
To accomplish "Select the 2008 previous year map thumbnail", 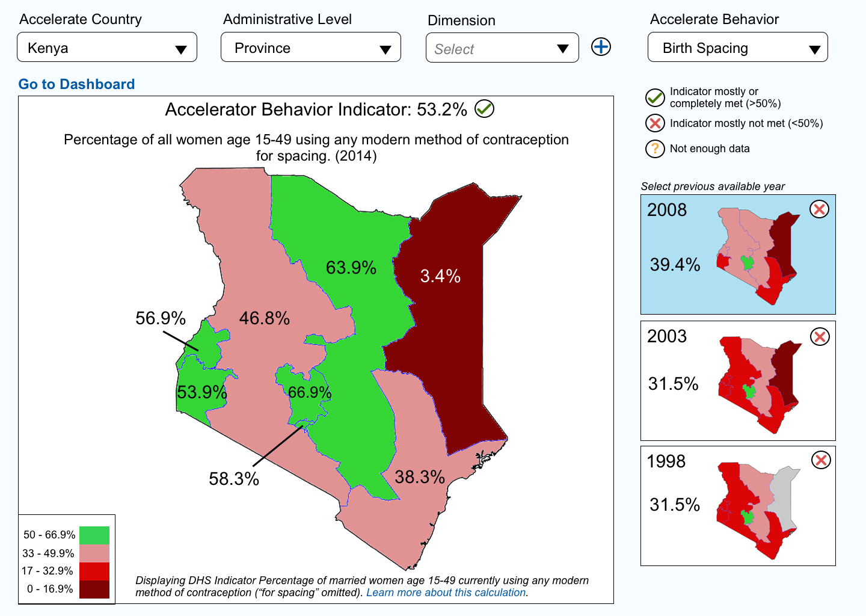I will pos(738,254).
